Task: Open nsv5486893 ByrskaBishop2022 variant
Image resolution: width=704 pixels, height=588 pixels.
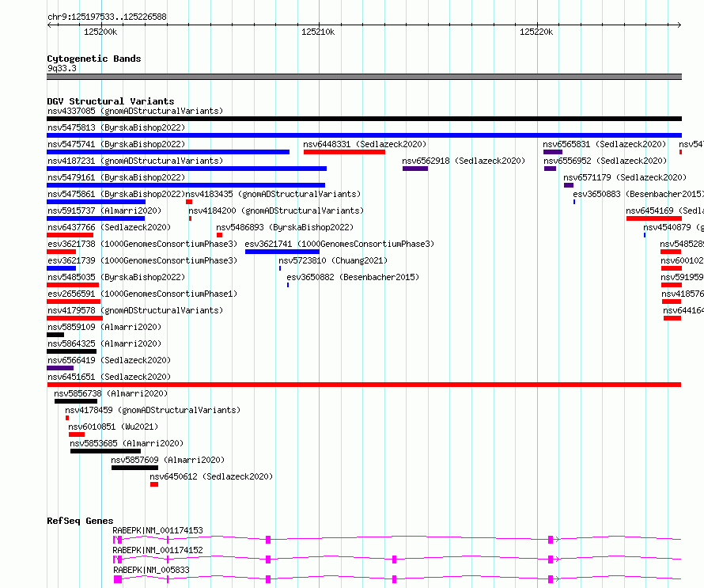Action: click(x=285, y=227)
